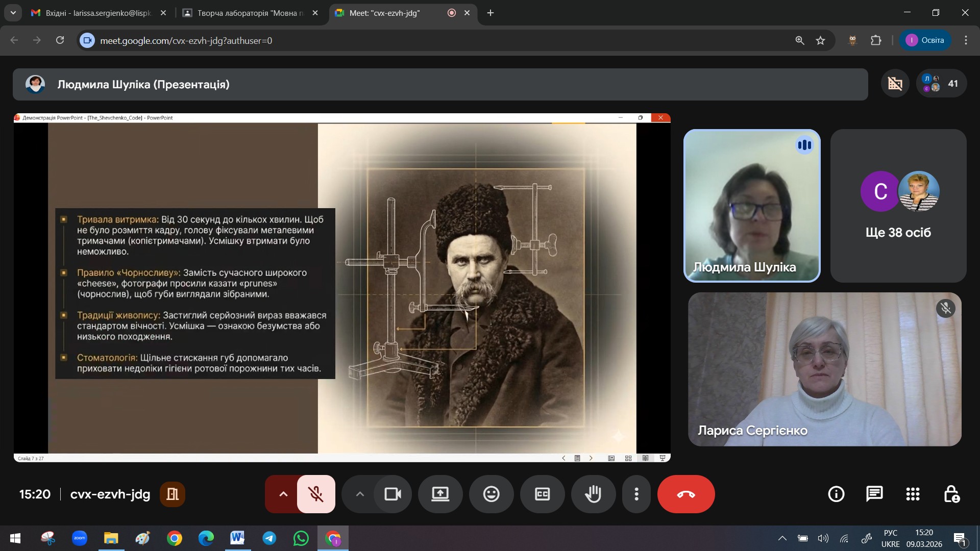Open the tab search dropdown arrow

(13, 13)
